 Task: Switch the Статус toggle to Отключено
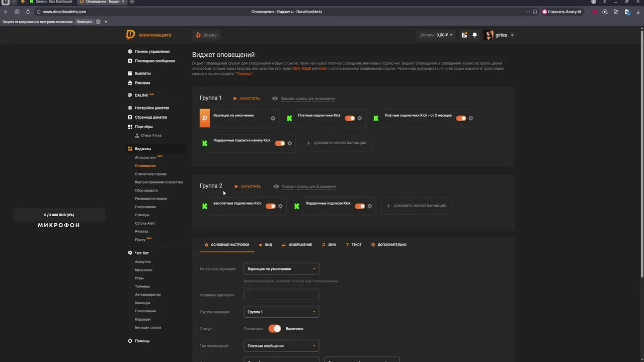tap(275, 328)
